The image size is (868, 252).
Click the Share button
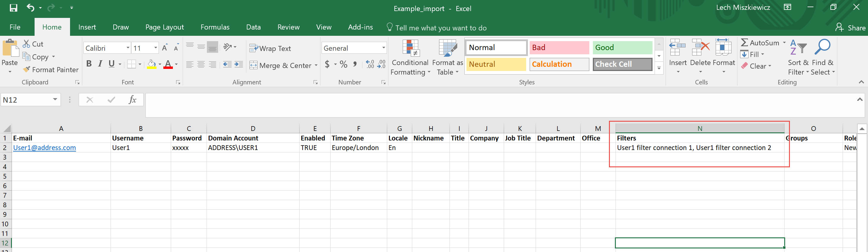(x=850, y=28)
